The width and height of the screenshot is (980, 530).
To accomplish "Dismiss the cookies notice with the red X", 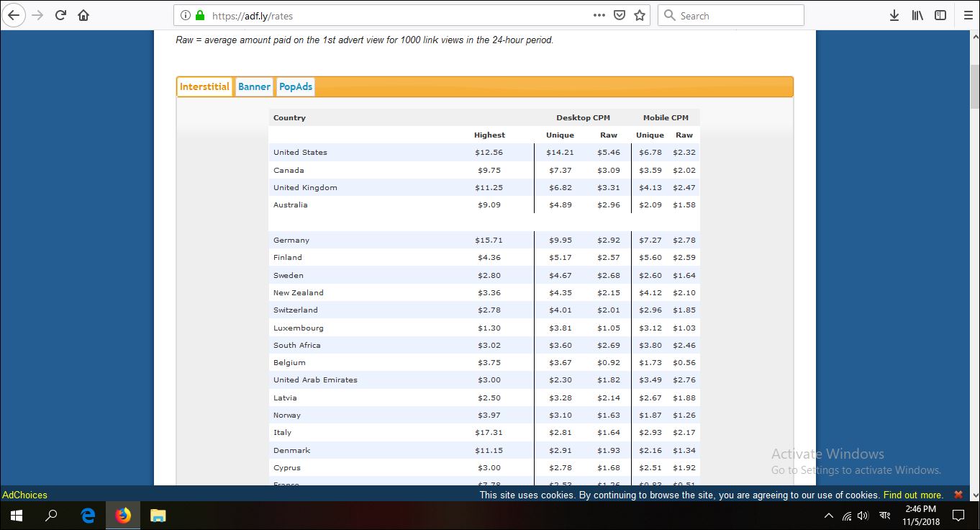I will [x=958, y=495].
